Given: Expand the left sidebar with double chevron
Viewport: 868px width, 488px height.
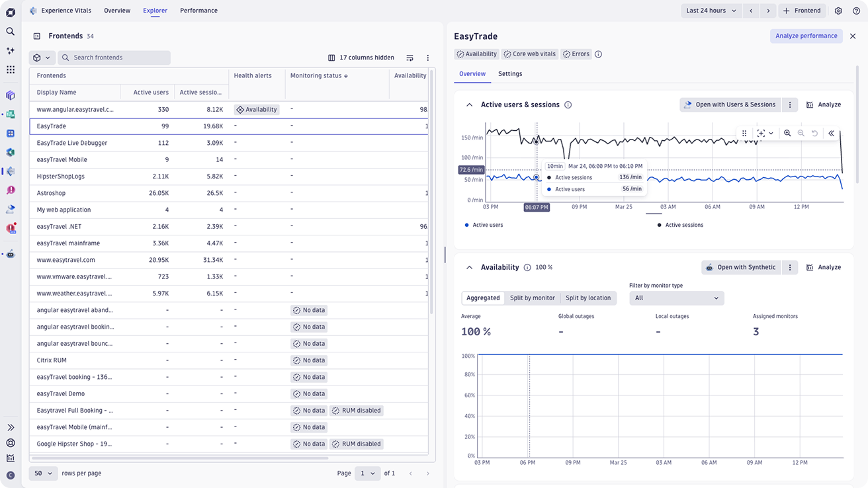Looking at the screenshot, I should [10, 428].
